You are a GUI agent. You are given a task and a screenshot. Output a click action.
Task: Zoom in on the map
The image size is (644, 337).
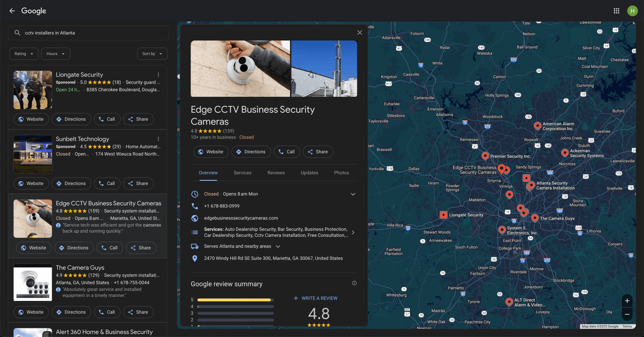(x=627, y=301)
